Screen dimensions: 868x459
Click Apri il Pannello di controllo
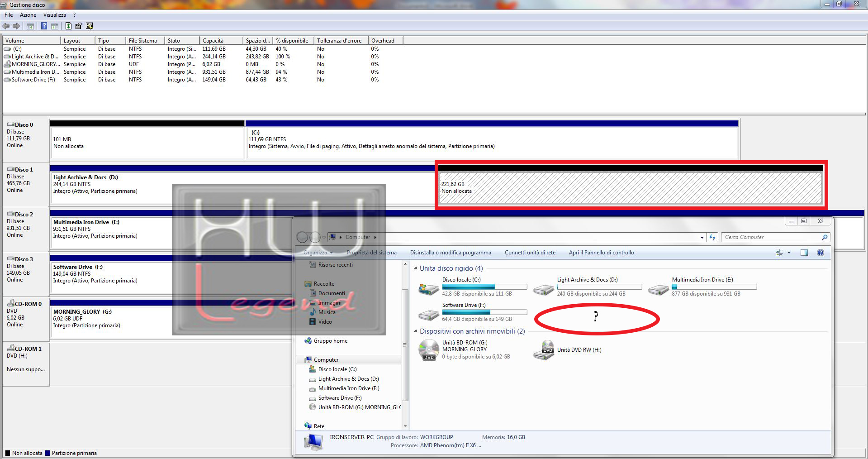point(602,253)
